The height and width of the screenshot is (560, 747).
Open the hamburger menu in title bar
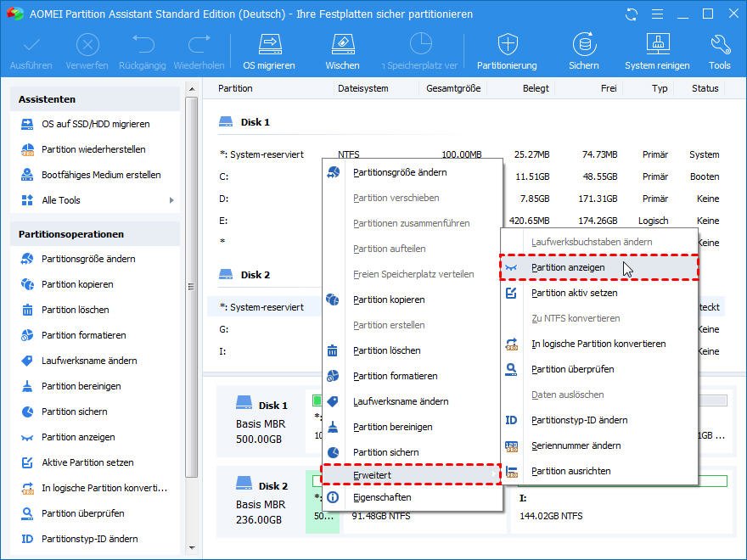(657, 14)
